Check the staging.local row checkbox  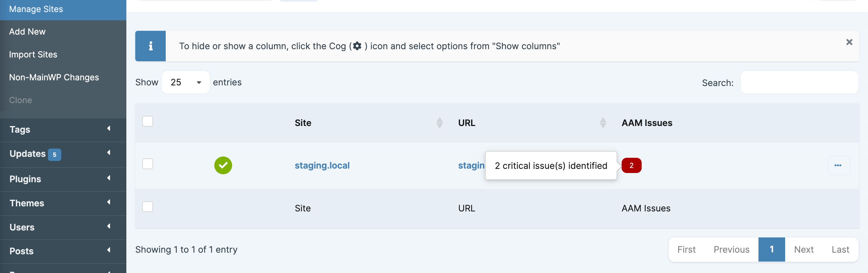(147, 164)
